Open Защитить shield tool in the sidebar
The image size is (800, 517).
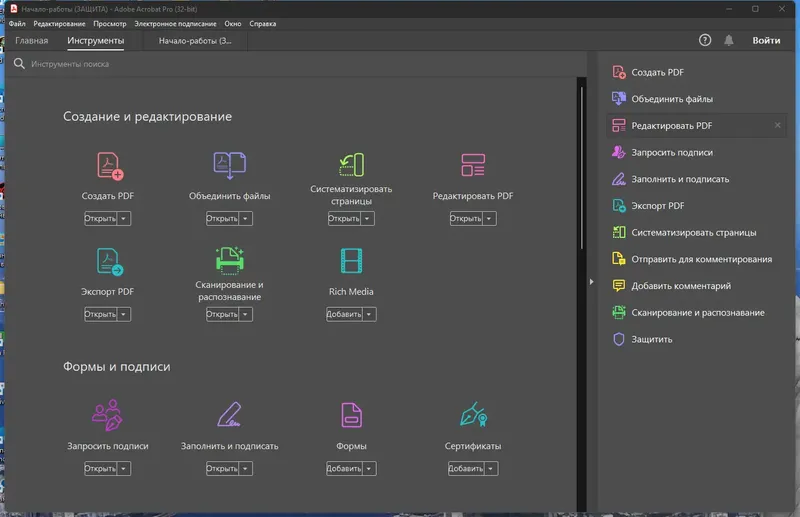pyautogui.click(x=696, y=339)
